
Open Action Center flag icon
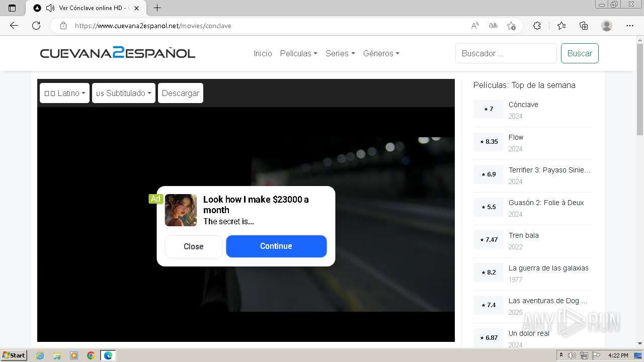point(596,355)
